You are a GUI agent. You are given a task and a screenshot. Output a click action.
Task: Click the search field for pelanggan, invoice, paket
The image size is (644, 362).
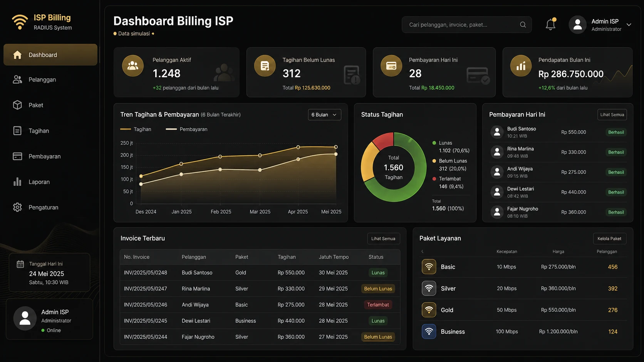point(466,25)
